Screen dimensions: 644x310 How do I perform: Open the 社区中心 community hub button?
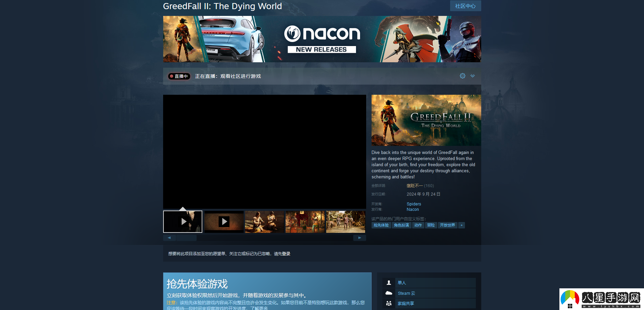pyautogui.click(x=465, y=6)
